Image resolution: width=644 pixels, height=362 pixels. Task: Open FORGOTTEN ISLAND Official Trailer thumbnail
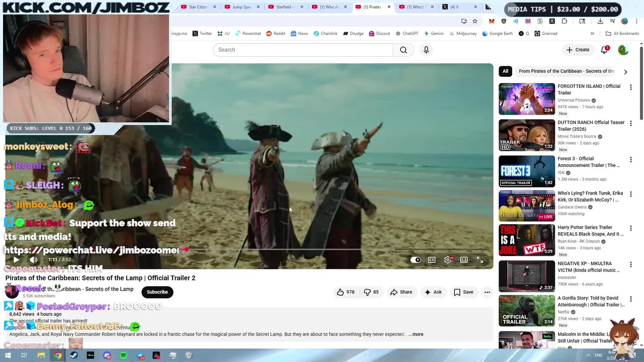point(527,99)
